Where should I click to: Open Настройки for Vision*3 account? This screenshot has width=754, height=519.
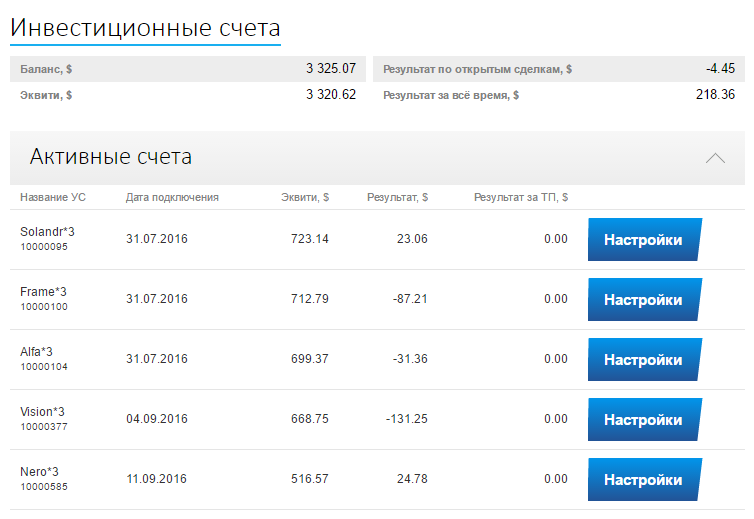tap(643, 420)
